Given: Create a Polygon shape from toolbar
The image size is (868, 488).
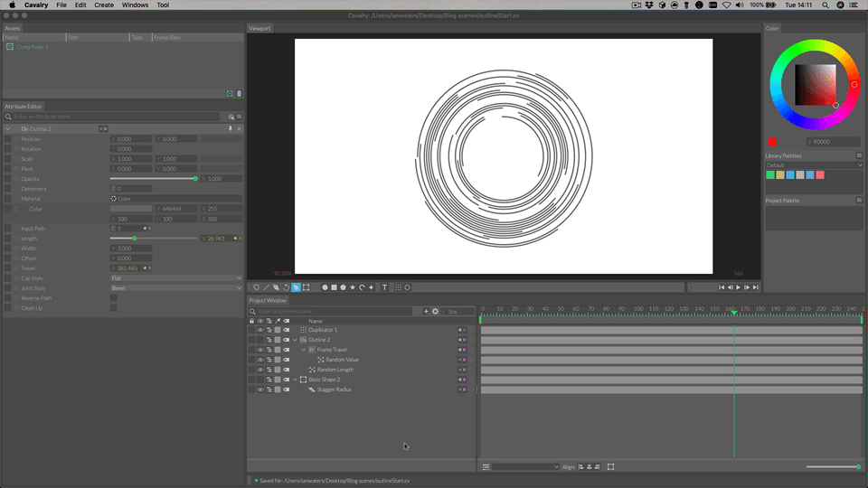Looking at the screenshot, I should coord(344,287).
